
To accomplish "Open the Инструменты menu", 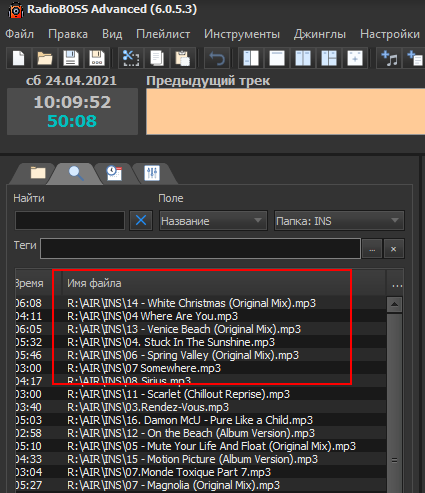I will (x=242, y=34).
